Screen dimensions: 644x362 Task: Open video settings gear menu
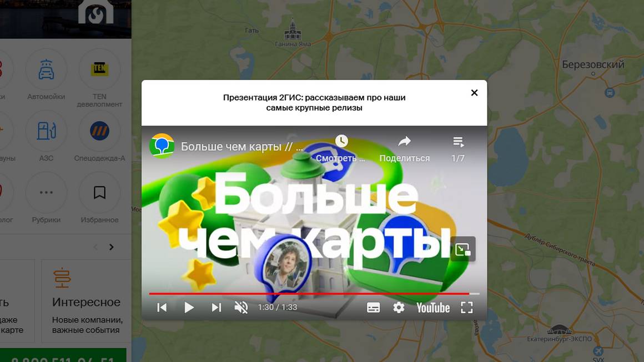399,308
